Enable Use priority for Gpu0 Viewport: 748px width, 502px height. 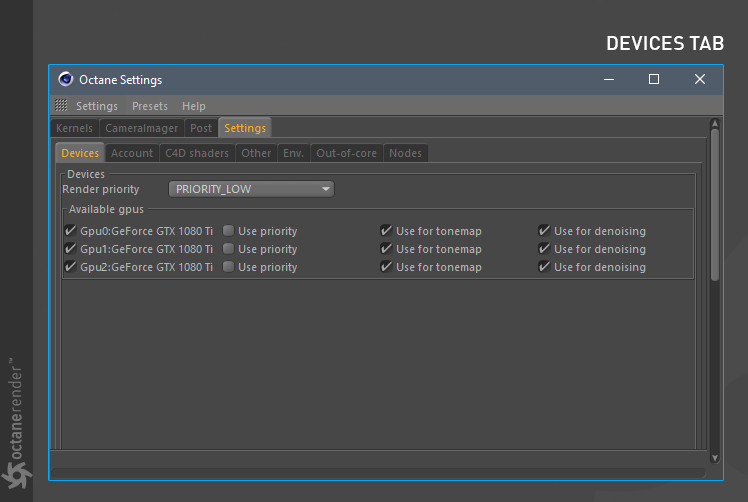click(x=229, y=231)
